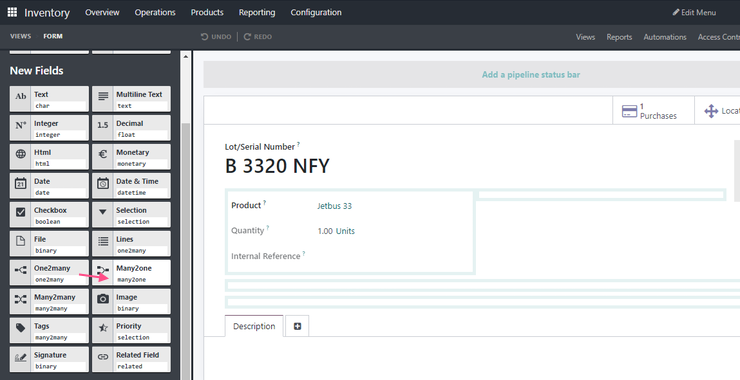This screenshot has width=740, height=380.
Task: Click the sidebar scrollbar up arrow
Action: coord(185,57)
